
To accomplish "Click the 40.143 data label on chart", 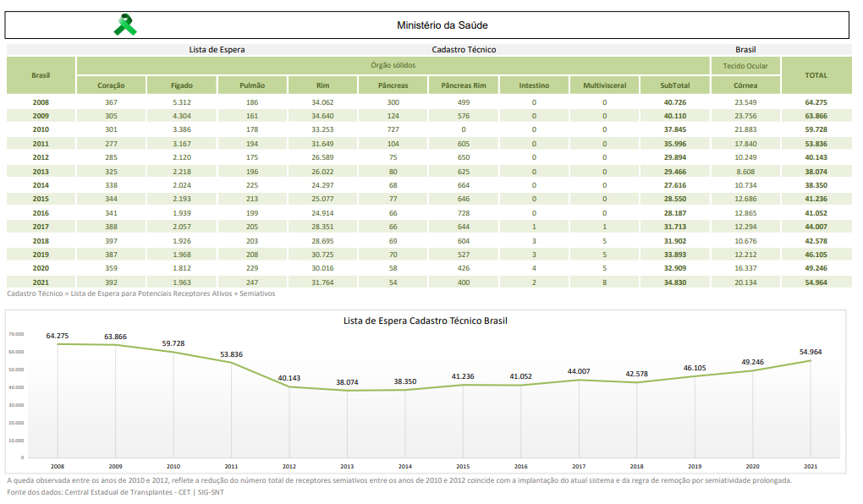I will 289,378.
